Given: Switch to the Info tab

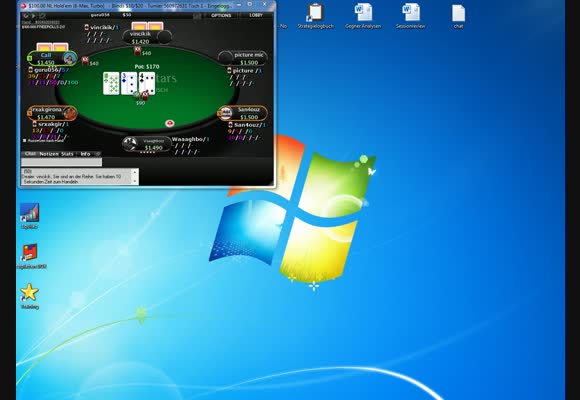Looking at the screenshot, I should (x=85, y=154).
